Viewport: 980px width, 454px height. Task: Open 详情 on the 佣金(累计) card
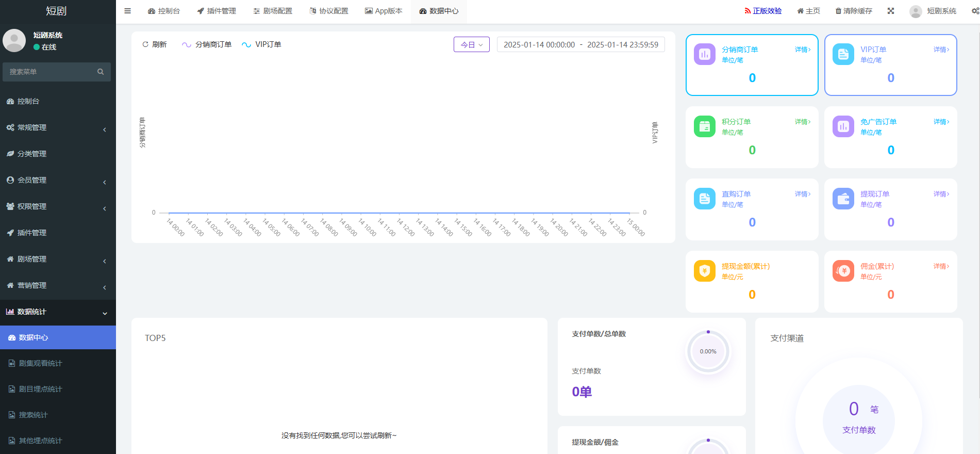pyautogui.click(x=941, y=266)
